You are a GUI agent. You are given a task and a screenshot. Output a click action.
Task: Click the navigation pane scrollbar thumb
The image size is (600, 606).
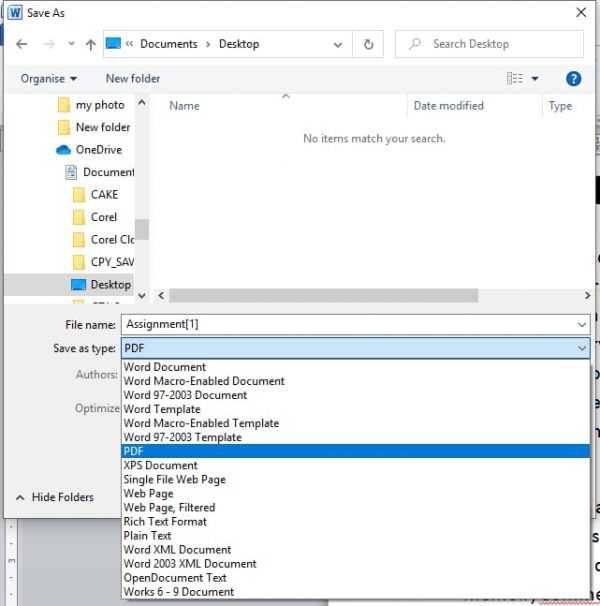[142, 229]
